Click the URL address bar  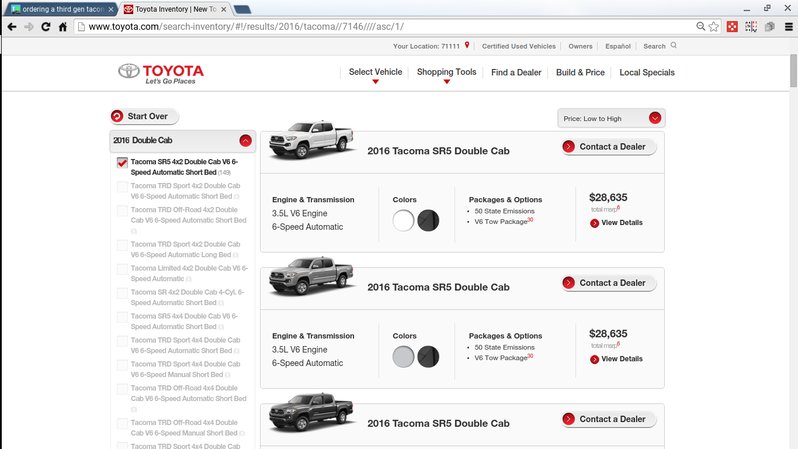tap(387, 26)
